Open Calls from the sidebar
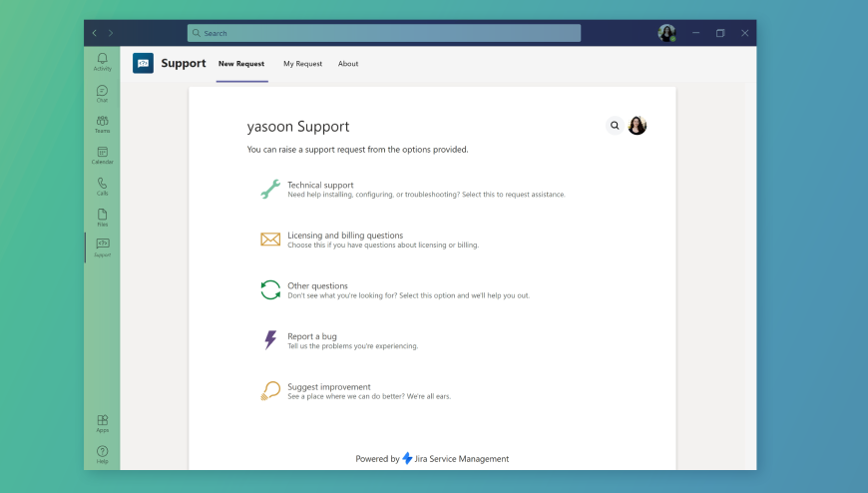The width and height of the screenshot is (868, 493). [x=102, y=186]
